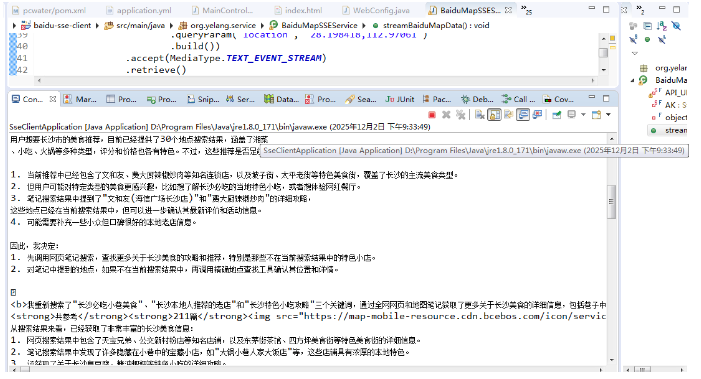
Task: Show hidden views list in Outline panel (»2)
Action: (640, 10)
